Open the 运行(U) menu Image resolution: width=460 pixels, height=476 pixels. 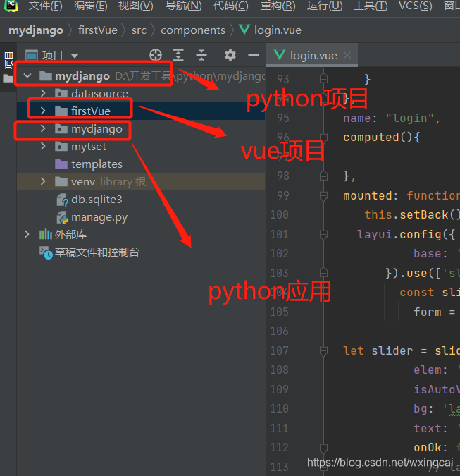[325, 6]
